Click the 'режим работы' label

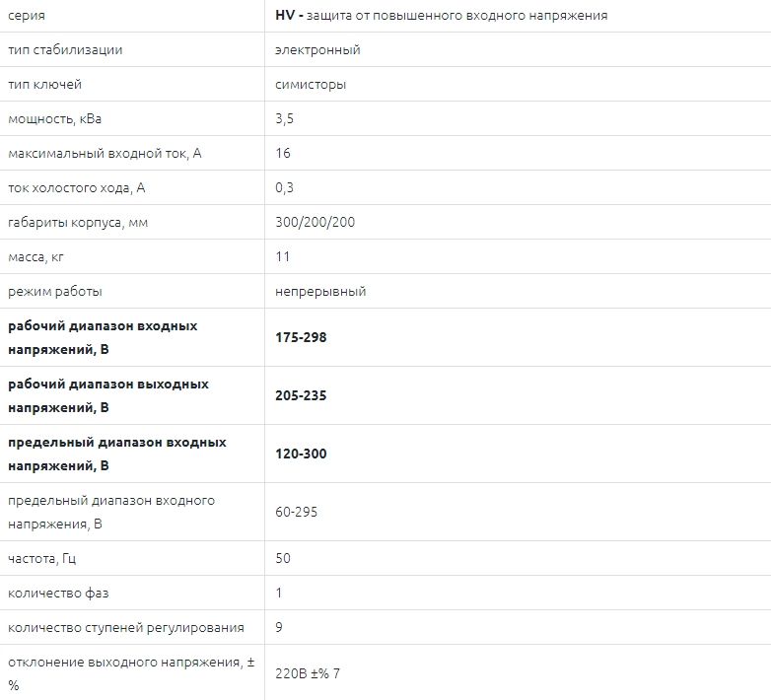[54, 292]
